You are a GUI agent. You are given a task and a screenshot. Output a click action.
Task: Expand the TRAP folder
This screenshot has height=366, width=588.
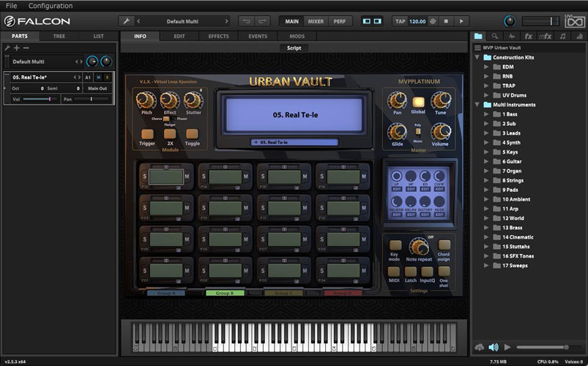pyautogui.click(x=486, y=86)
